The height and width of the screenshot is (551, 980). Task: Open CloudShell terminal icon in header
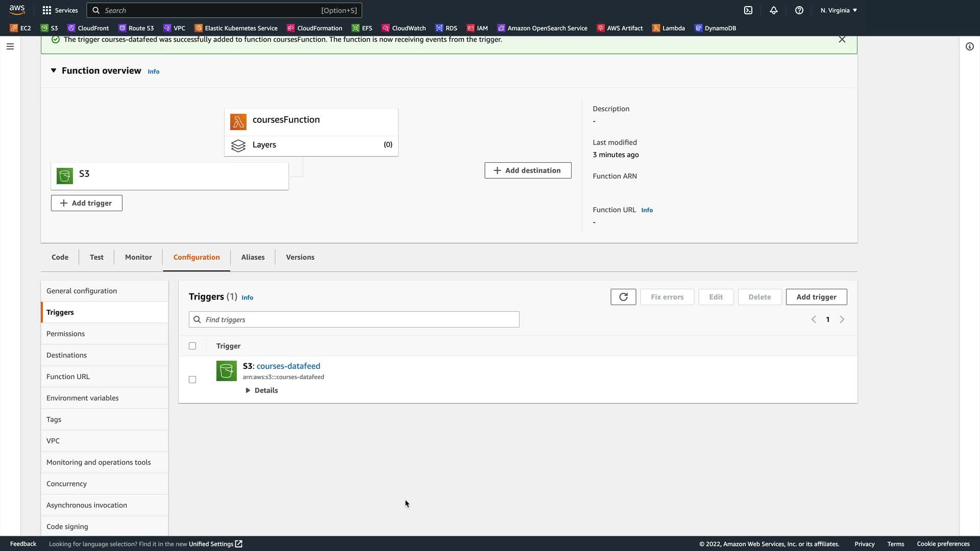click(748, 10)
